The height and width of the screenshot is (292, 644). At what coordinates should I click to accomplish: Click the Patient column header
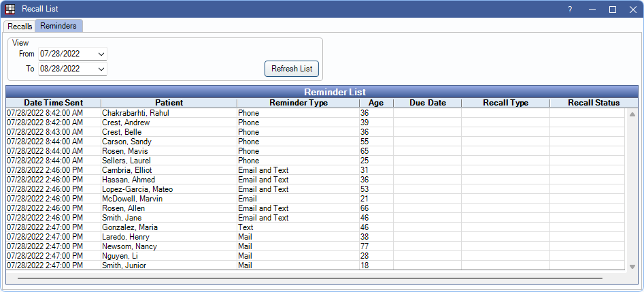click(x=169, y=103)
